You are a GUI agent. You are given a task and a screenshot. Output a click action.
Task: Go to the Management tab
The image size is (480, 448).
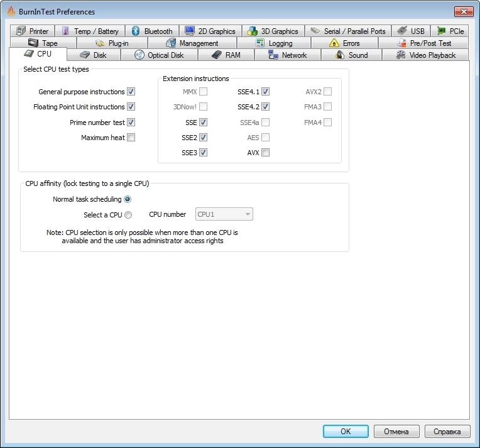click(192, 43)
